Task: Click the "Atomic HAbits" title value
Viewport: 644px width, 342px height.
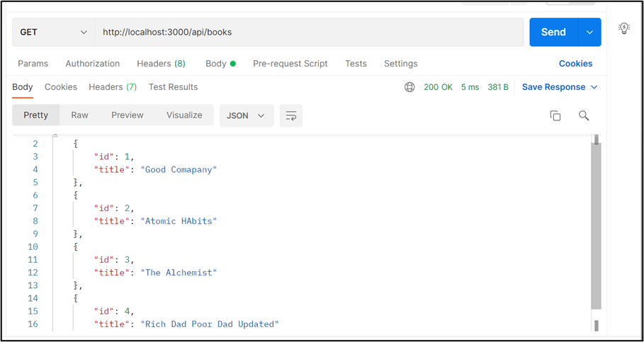Action: pos(179,221)
